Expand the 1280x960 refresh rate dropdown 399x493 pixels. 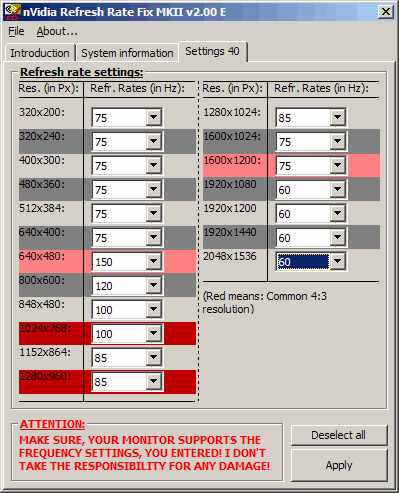pos(154,381)
